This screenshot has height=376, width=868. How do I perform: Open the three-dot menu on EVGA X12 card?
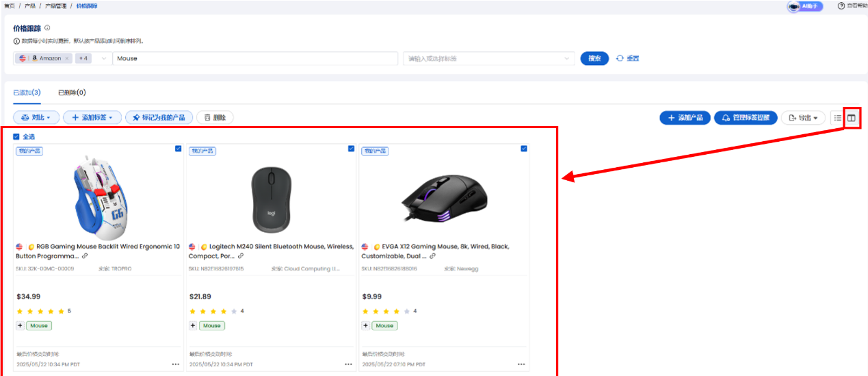[521, 364]
